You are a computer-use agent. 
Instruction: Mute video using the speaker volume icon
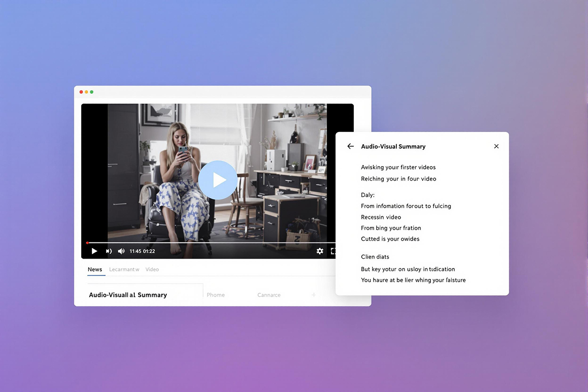[121, 251]
